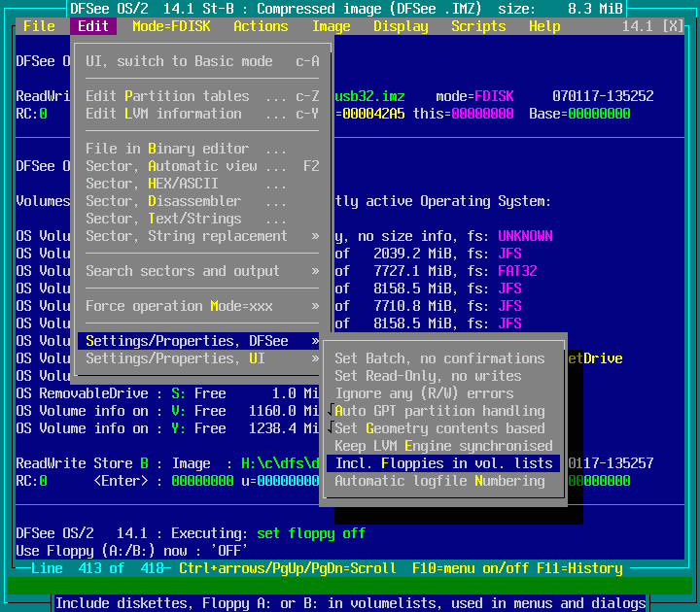
Task: Toggle Incl. Floppies in vol. lists
Action: [x=443, y=463]
